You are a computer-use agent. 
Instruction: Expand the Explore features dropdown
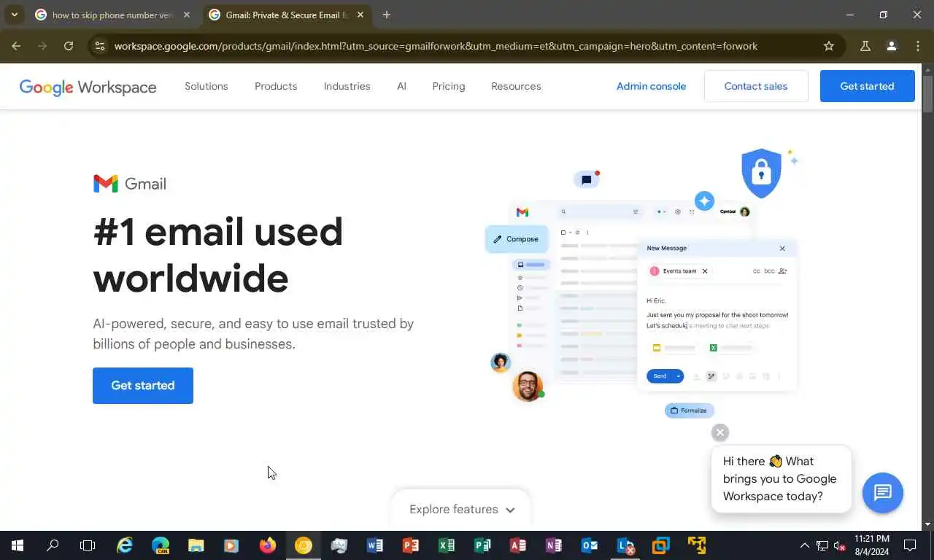coord(462,509)
